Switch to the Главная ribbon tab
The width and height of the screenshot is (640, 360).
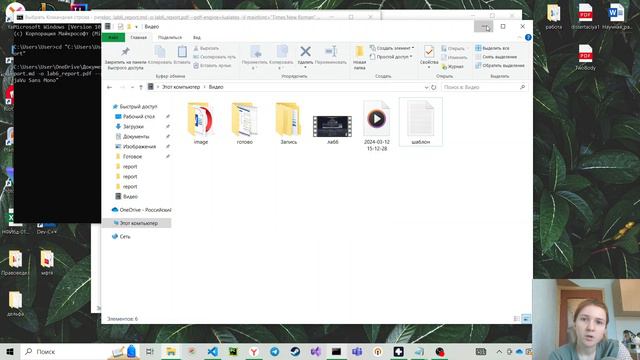138,38
